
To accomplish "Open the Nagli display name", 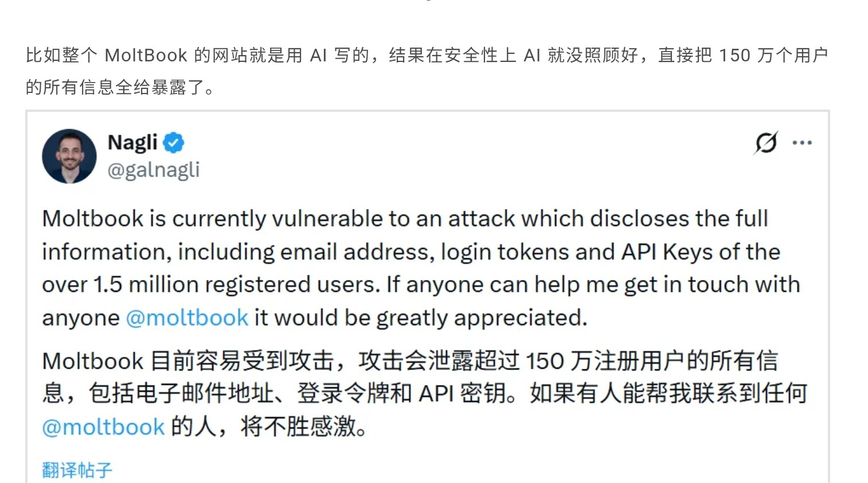I will 132,142.
